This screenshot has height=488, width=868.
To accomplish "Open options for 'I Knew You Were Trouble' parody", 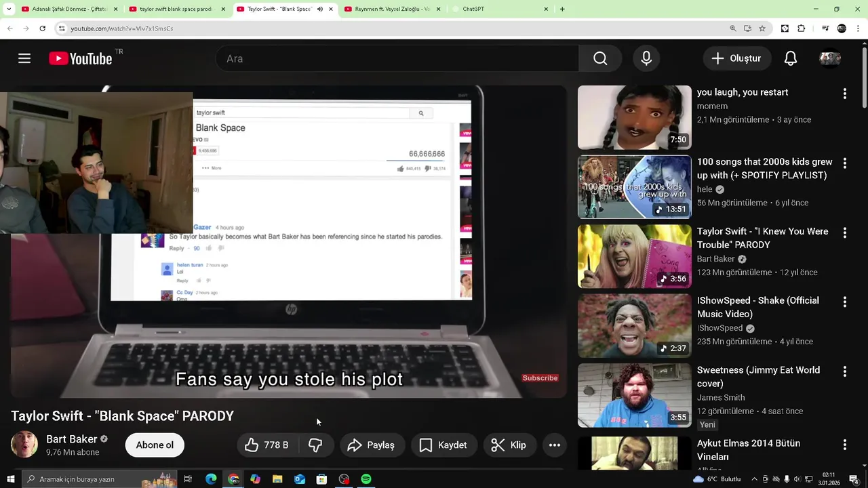I will pos(844,232).
